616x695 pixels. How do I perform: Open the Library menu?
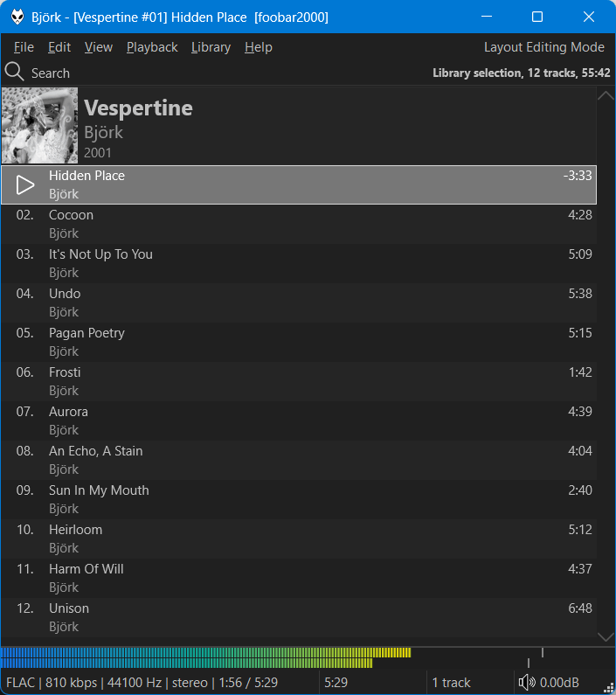pos(211,47)
